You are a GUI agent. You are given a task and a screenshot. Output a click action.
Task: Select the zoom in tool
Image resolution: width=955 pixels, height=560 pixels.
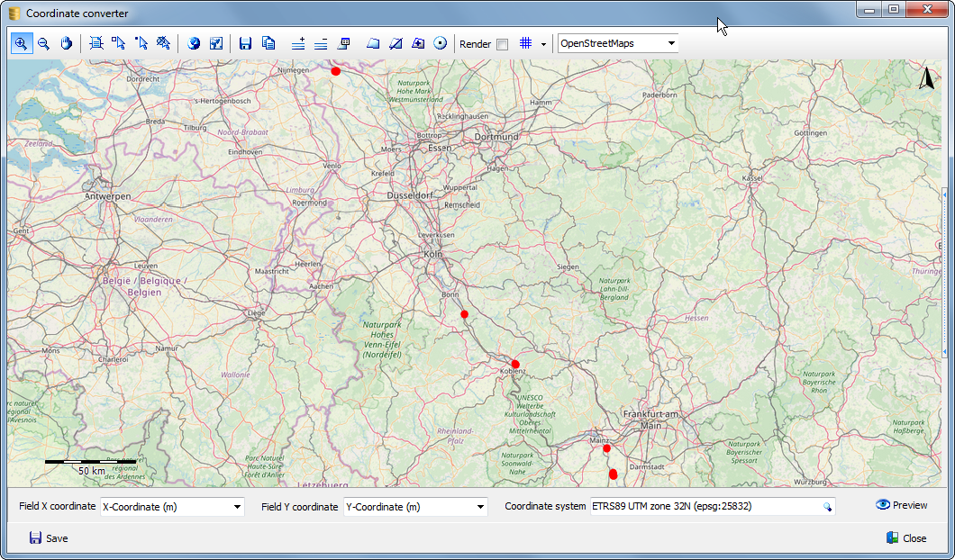(x=21, y=43)
